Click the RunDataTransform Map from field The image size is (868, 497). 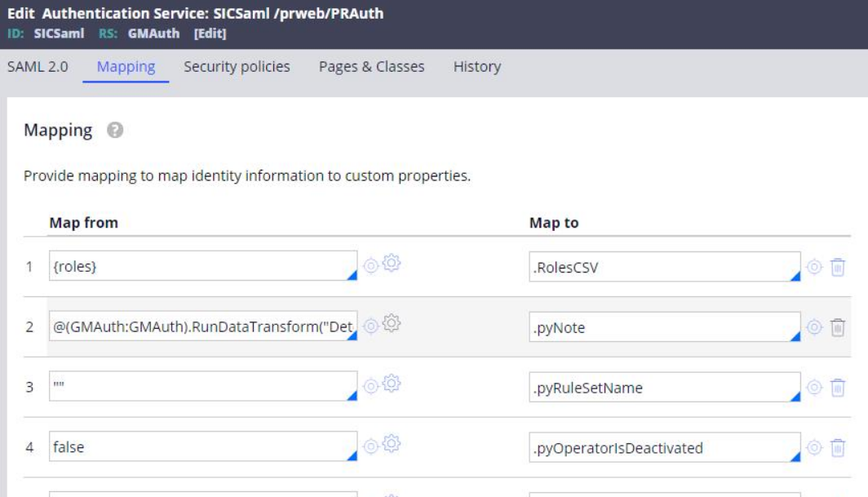[x=203, y=326]
